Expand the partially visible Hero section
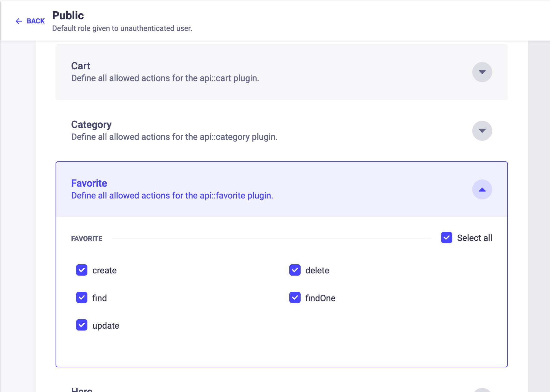Viewport: 550px width, 392px height. coord(482,390)
